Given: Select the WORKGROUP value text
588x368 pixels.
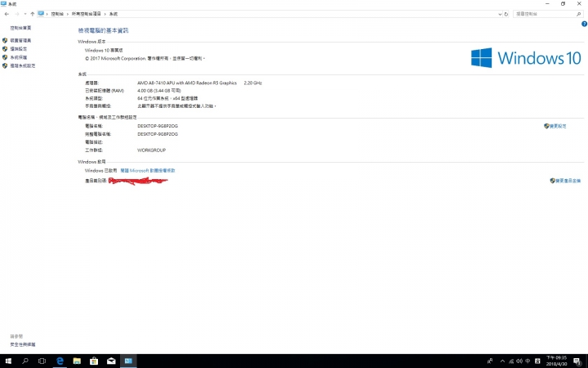Looking at the screenshot, I should (152, 150).
